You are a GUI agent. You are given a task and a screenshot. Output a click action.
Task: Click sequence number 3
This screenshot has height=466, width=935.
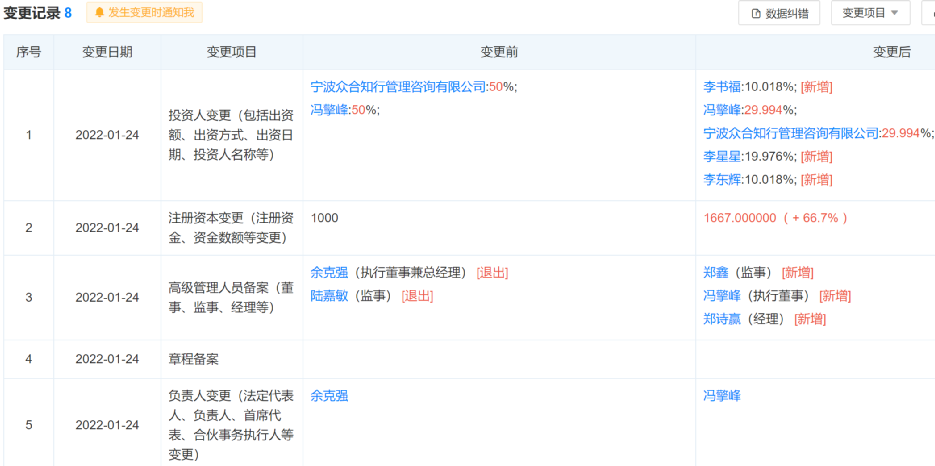pos(29,298)
